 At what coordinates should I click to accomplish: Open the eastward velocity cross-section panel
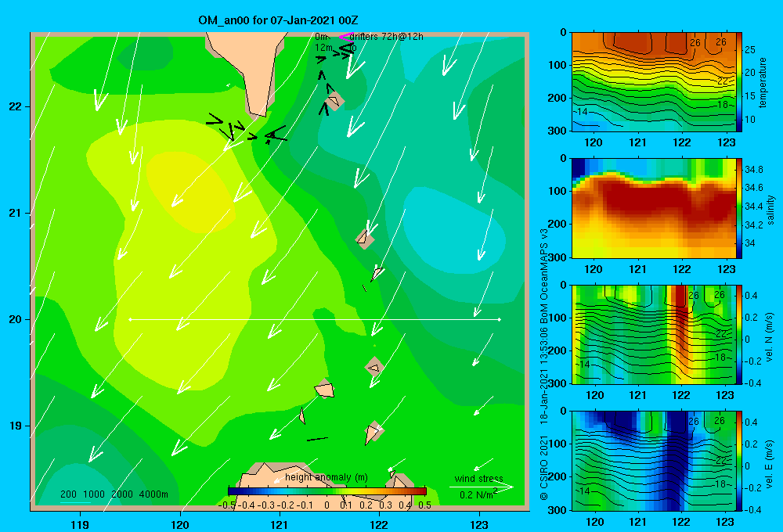pos(654,461)
